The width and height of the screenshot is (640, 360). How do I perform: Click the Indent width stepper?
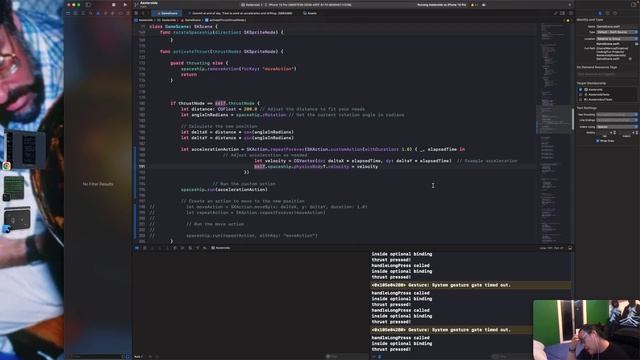click(x=636, y=132)
